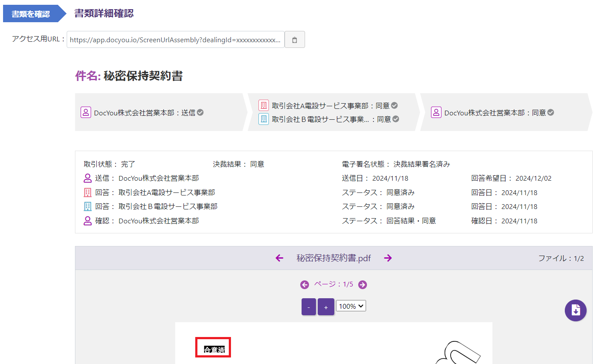This screenshot has height=364, width=611.
Task: Download the document with round purple button
Action: pyautogui.click(x=575, y=310)
